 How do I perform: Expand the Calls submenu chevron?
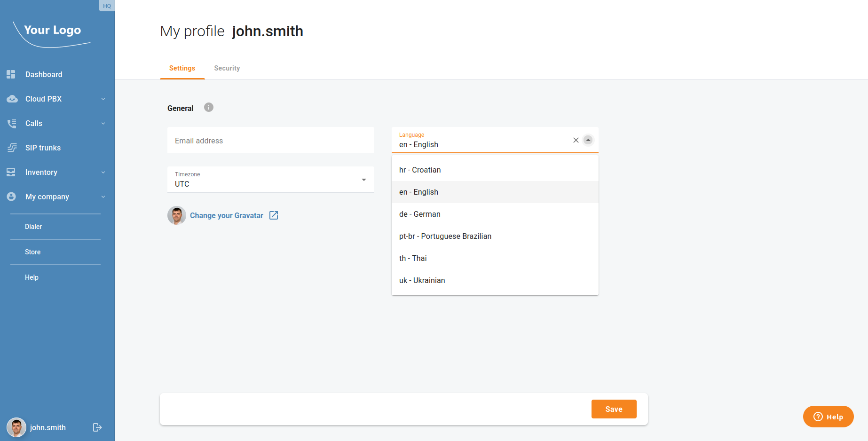pyautogui.click(x=103, y=123)
